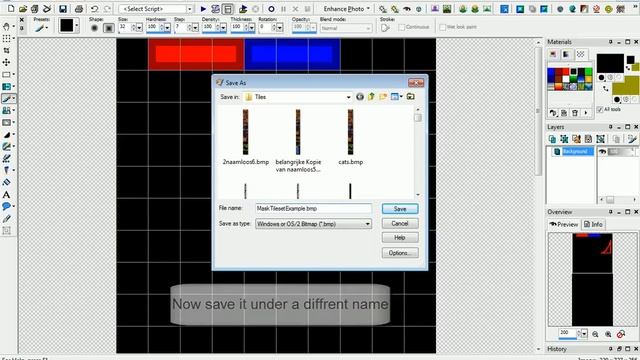Image resolution: width=640 pixels, height=360 pixels.
Task: Choose the round brush shape
Action: [x=95, y=28]
